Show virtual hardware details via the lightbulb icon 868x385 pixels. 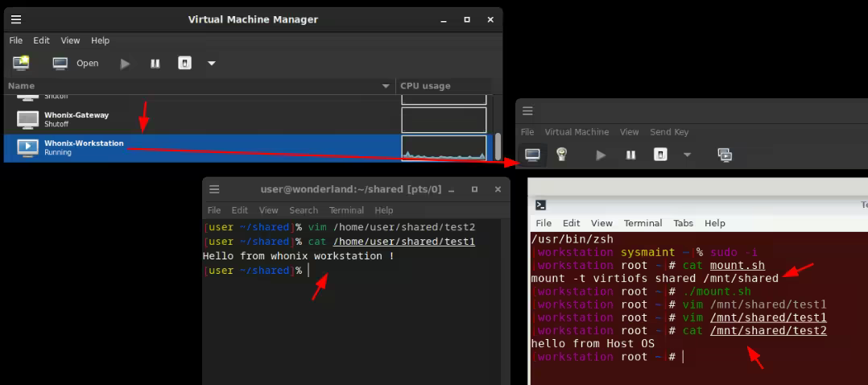click(x=562, y=155)
